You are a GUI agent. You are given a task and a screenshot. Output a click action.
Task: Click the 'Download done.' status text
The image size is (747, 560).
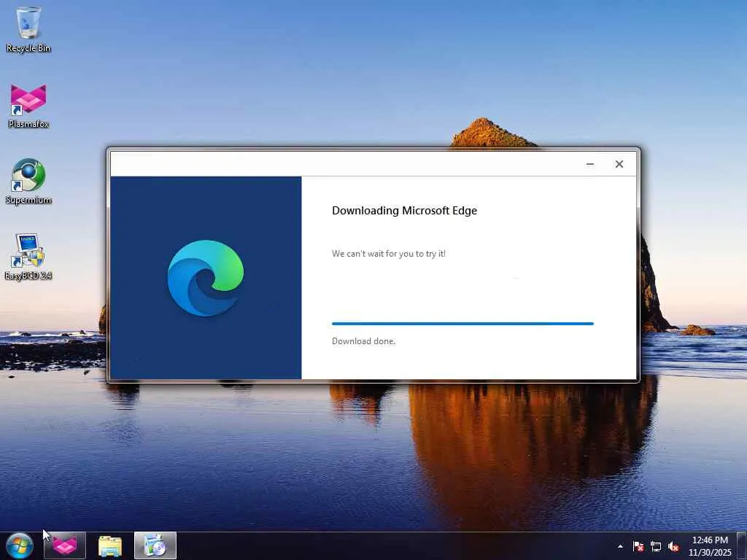pyautogui.click(x=363, y=341)
